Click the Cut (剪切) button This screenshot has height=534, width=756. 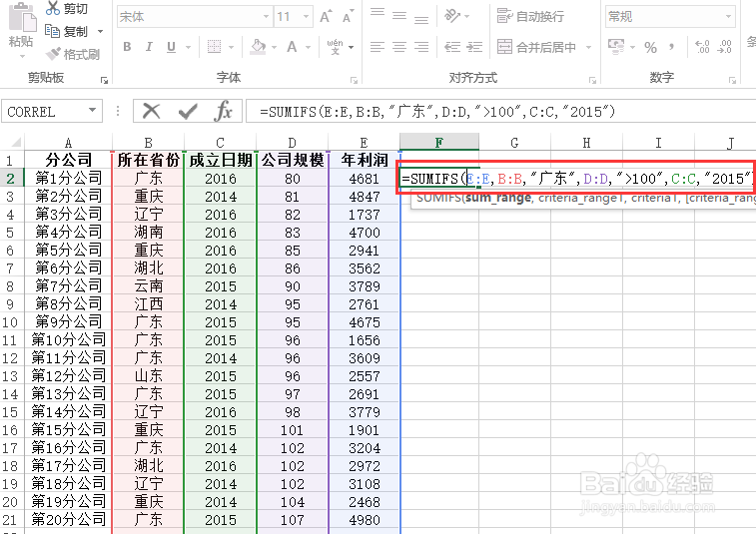point(67,8)
